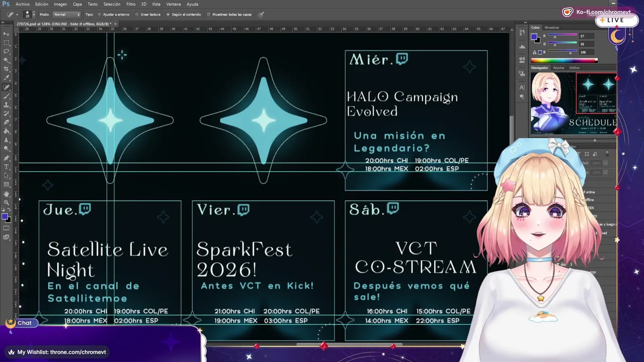Screen dimensions: 644x362
Task: Select 'Según el contenido' radio option
Action: pos(184,15)
